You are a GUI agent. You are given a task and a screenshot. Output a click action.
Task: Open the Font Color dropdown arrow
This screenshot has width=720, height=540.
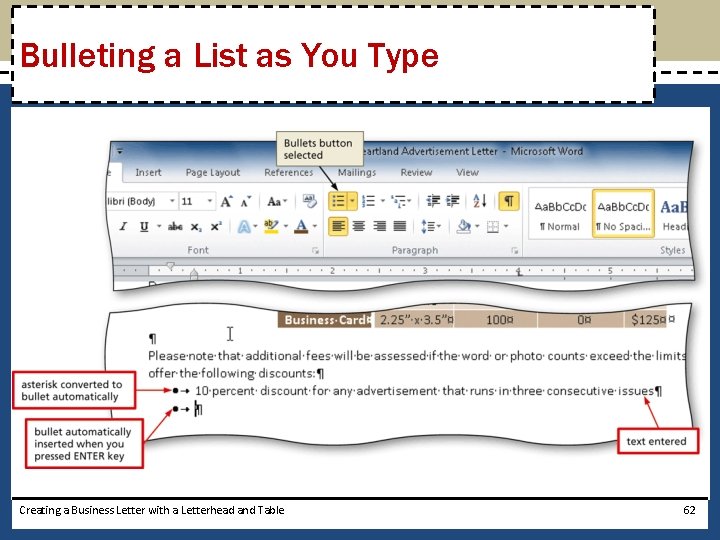coord(315,226)
